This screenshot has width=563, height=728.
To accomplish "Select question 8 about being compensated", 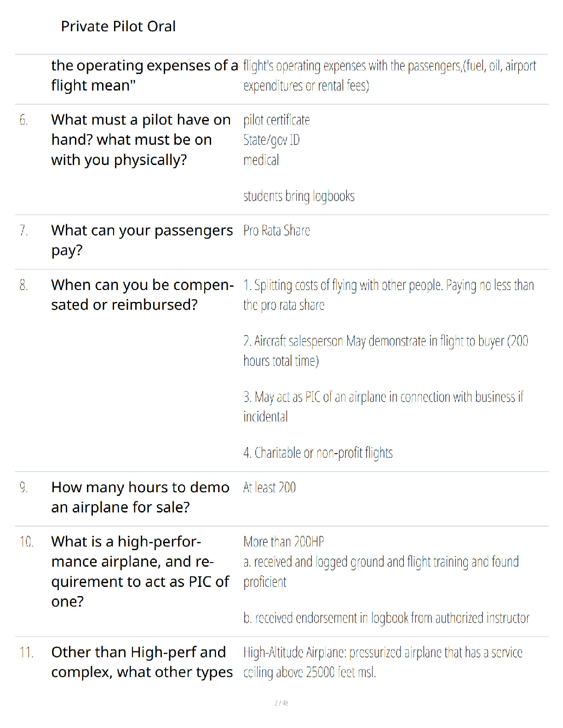I will tap(143, 295).
